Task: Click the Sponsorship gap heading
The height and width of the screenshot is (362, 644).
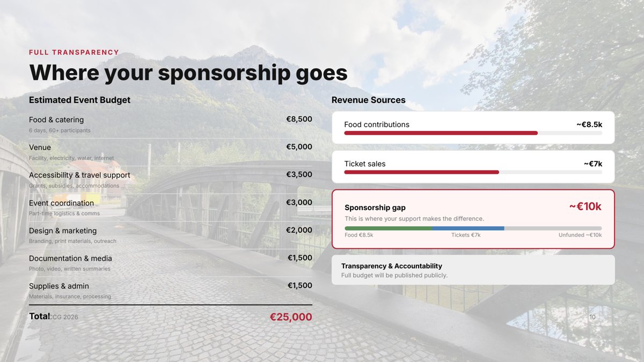Action: coord(375,208)
